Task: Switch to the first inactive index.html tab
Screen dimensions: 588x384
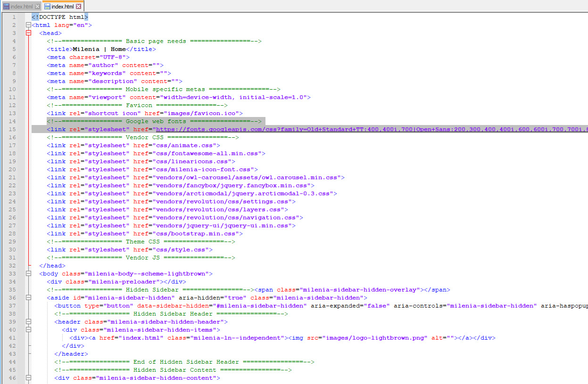Action: [22, 7]
